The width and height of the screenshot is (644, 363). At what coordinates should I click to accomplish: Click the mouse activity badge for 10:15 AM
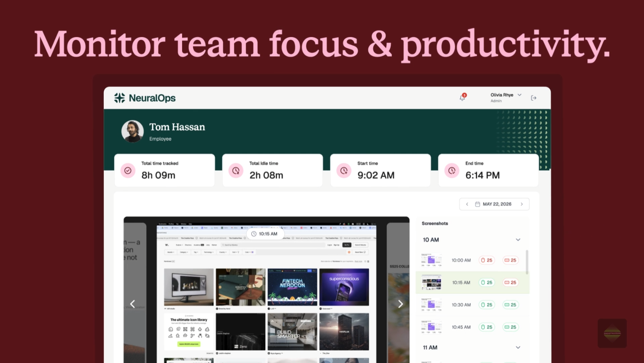487,283
